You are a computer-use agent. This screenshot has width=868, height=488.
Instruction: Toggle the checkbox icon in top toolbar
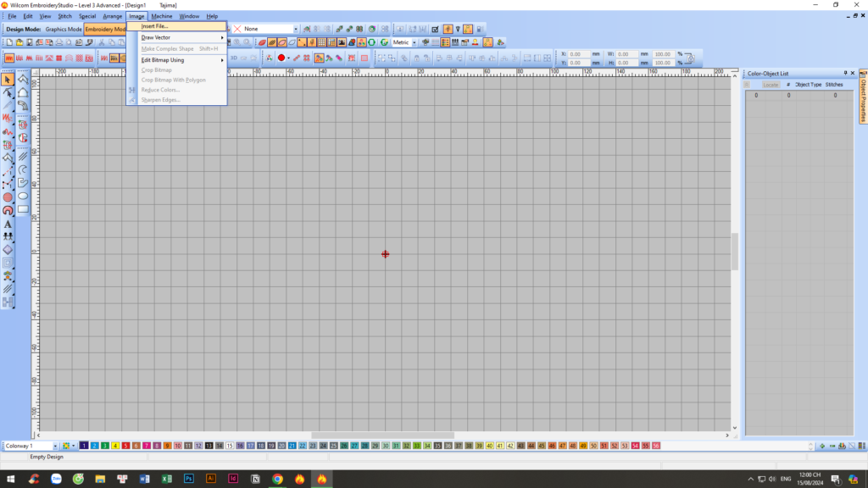click(435, 29)
